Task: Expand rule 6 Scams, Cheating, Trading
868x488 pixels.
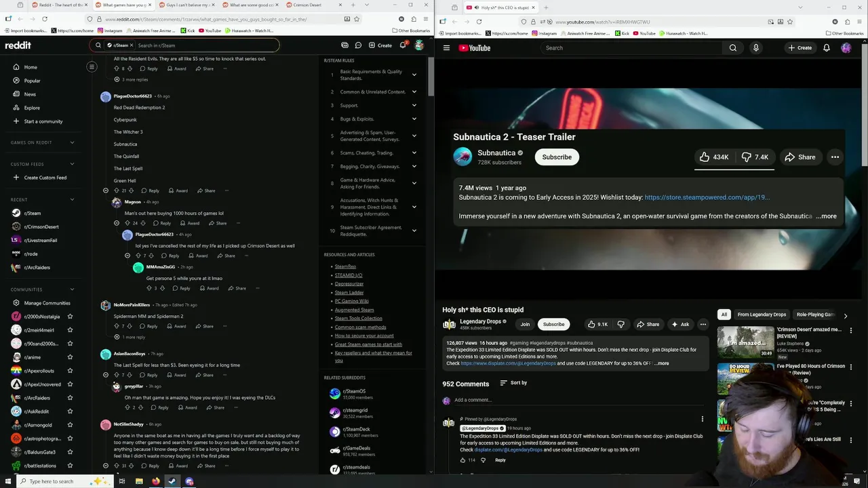Action: (414, 152)
